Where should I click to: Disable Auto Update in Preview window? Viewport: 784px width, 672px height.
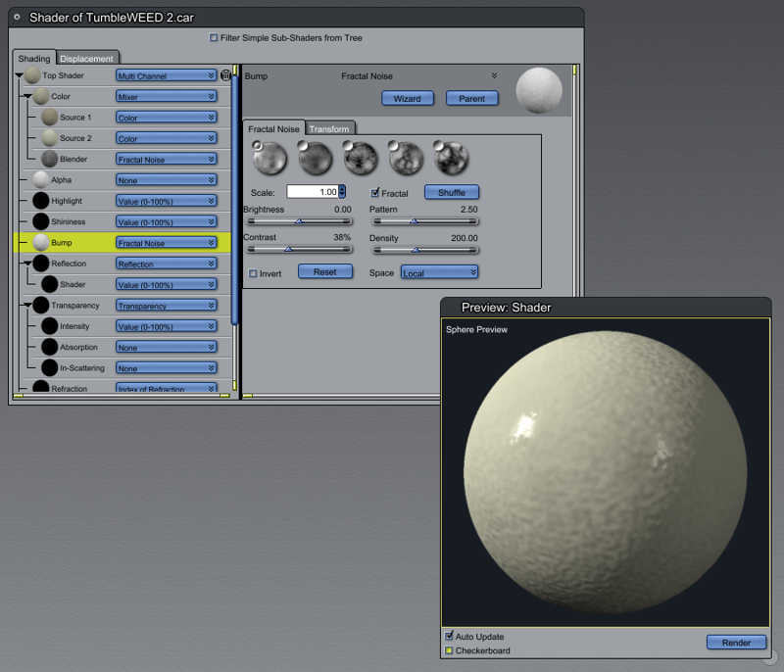(x=449, y=636)
